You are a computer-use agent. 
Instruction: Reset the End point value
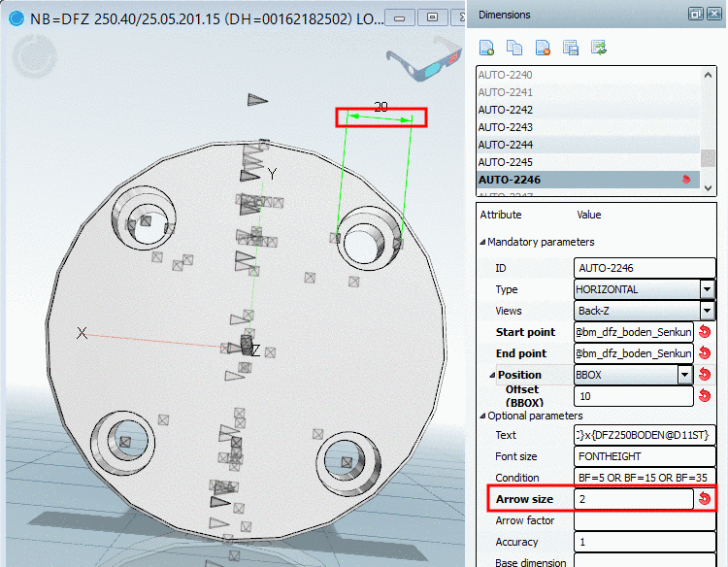pos(705,353)
